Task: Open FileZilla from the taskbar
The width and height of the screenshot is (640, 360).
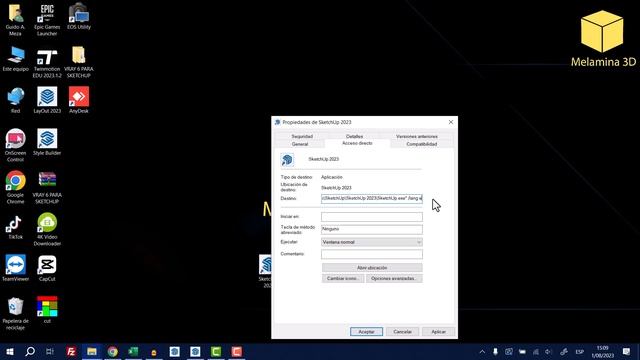Action: click(x=71, y=351)
